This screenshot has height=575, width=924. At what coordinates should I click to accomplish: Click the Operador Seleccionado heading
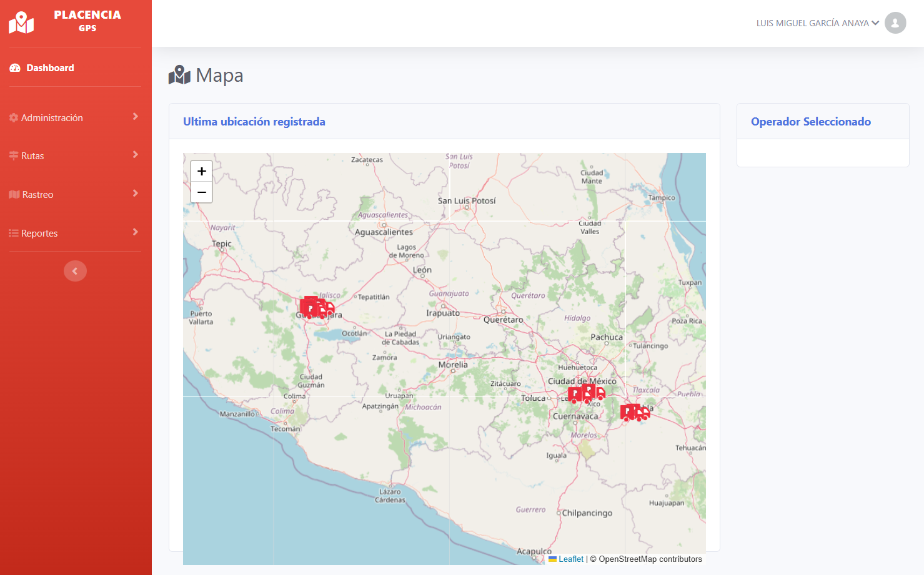811,122
